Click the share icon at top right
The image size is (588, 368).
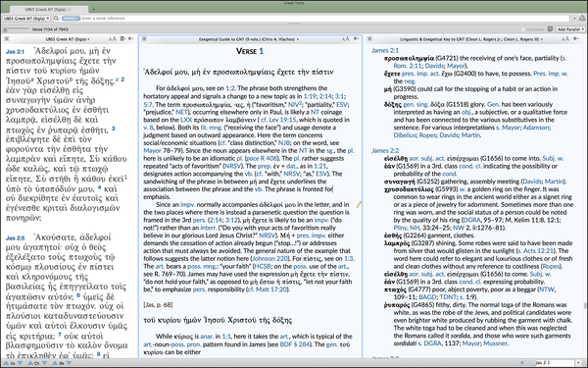pos(582,18)
